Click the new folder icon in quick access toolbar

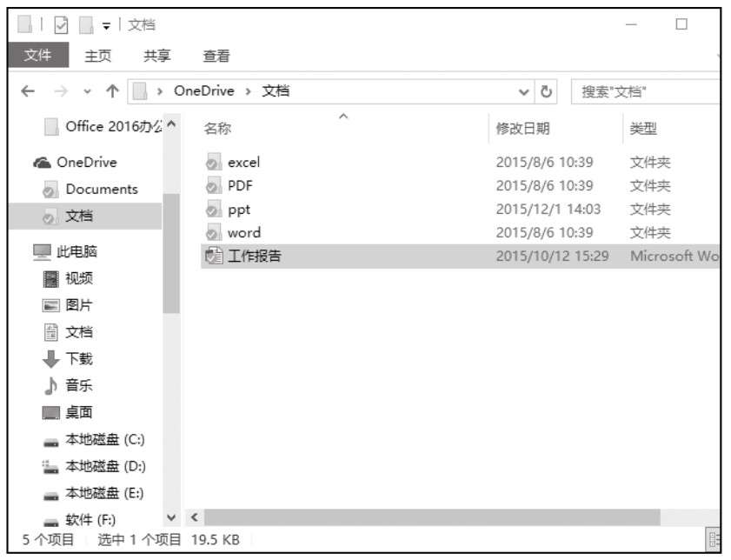pos(86,24)
